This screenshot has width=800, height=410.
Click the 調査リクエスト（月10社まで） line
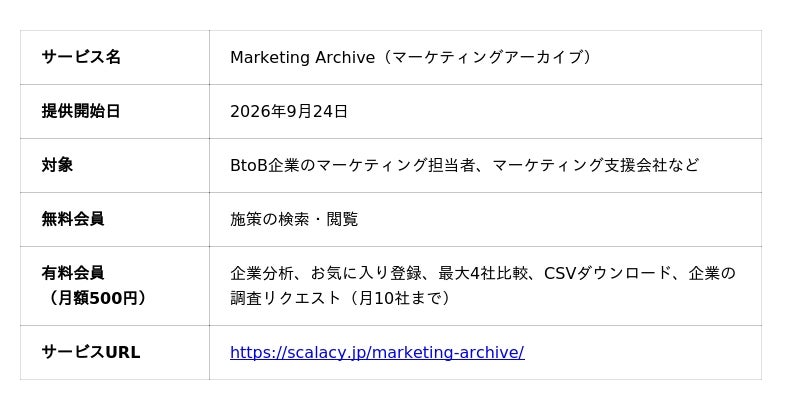[341, 298]
